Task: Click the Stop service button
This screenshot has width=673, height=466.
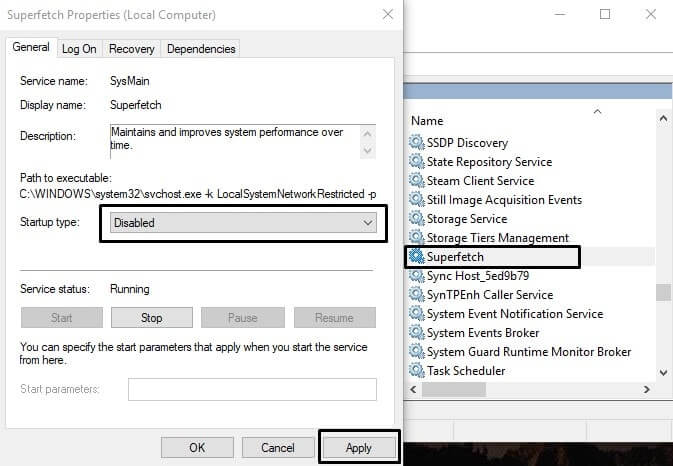Action: point(152,318)
